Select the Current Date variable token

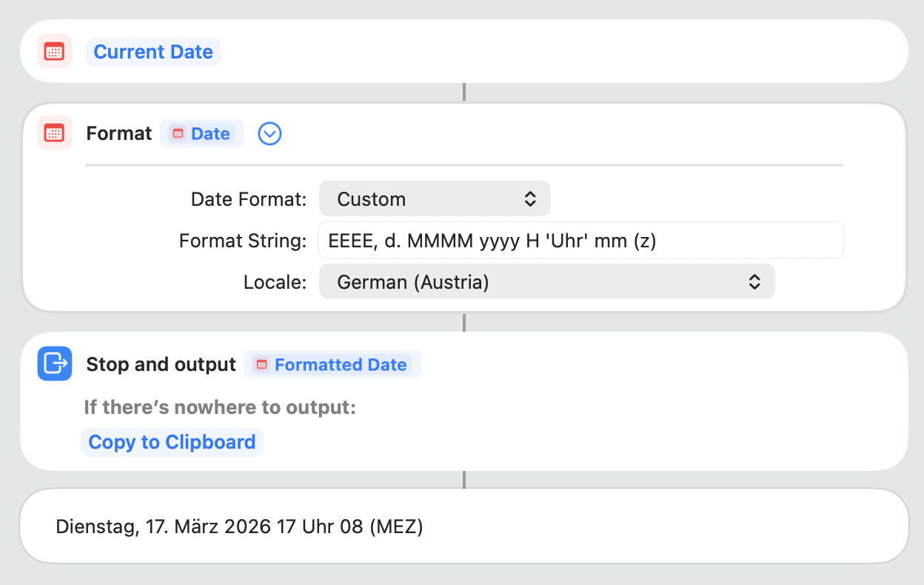pos(153,52)
